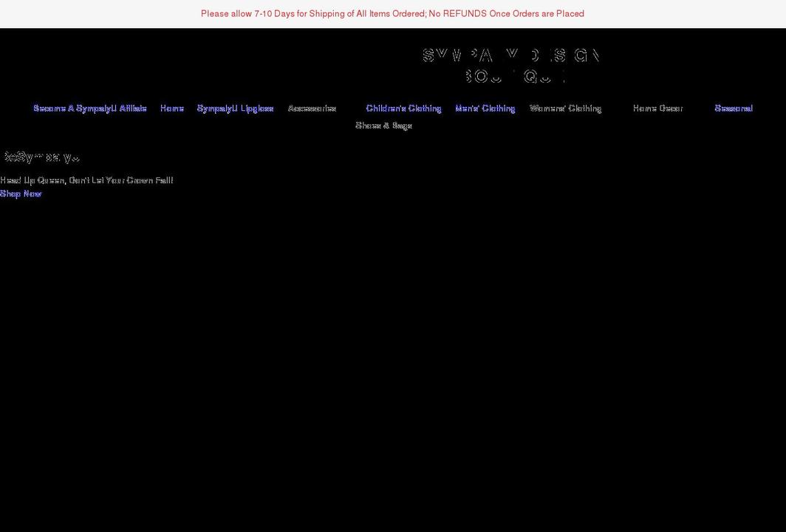This screenshot has width=786, height=532.
Task: Open the Home menu item
Action: tap(171, 108)
